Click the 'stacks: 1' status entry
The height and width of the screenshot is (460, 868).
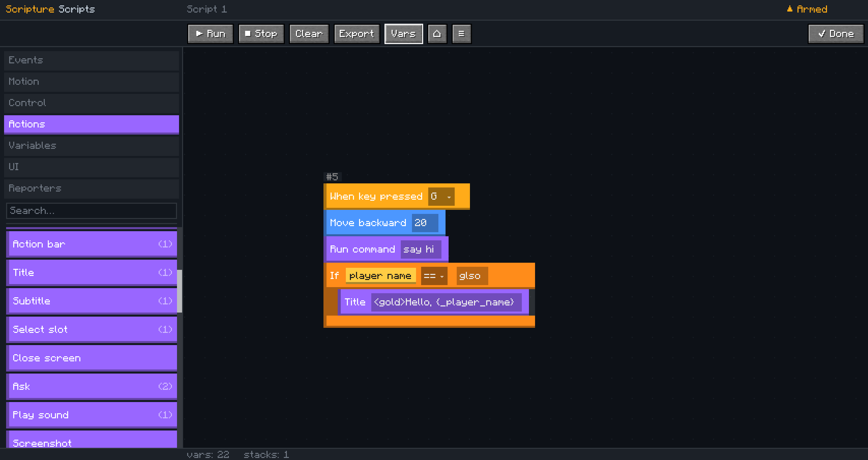click(266, 455)
